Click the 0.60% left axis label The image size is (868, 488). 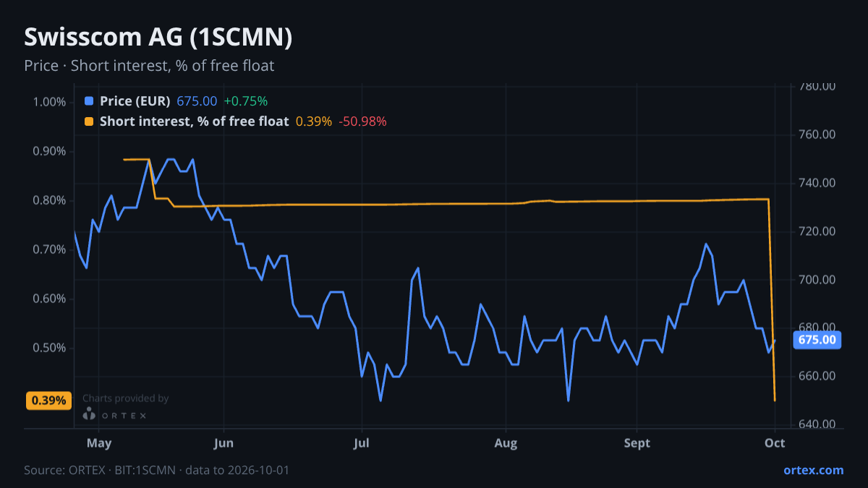click(49, 299)
